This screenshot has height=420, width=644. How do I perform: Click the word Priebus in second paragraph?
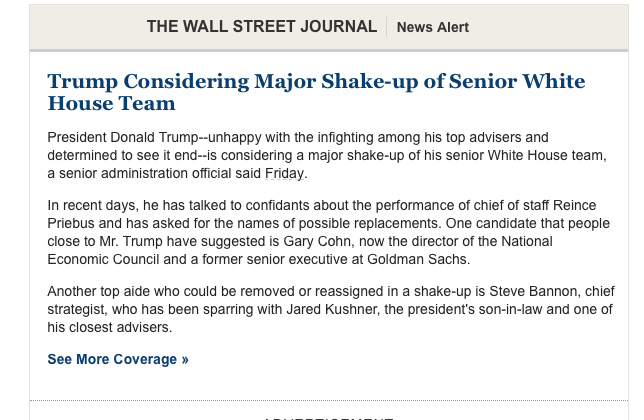click(71, 223)
